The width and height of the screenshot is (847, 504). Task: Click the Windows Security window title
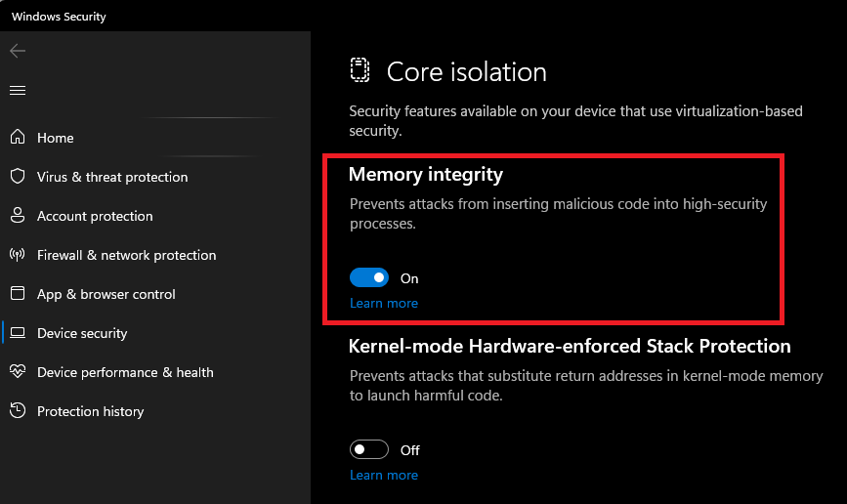pos(59,17)
